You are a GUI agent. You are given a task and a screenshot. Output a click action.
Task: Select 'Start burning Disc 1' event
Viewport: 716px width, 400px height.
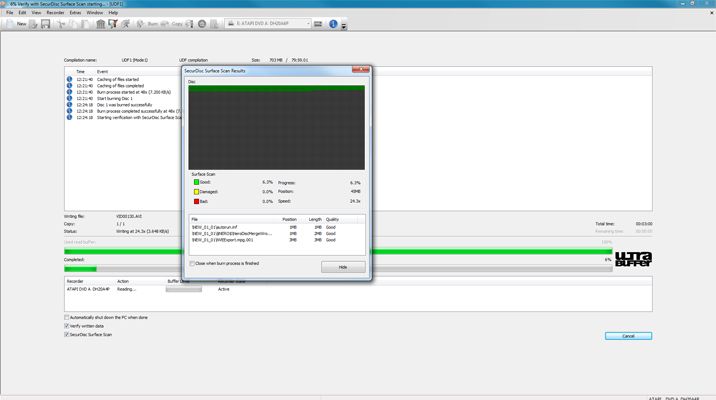tap(115, 99)
